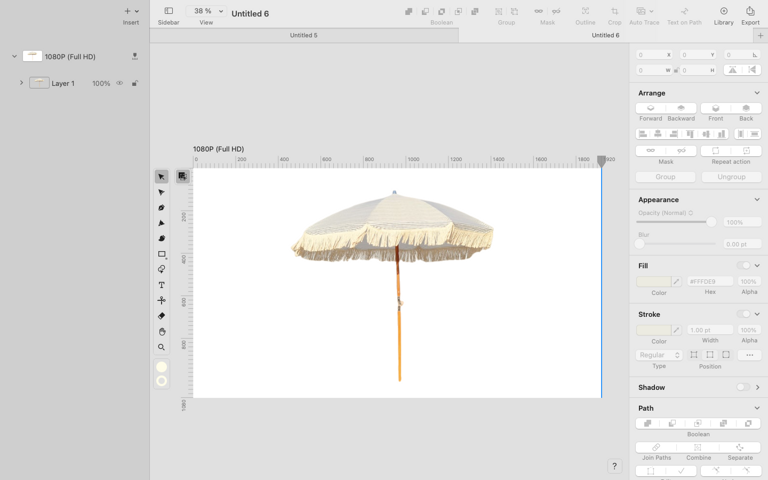The height and width of the screenshot is (480, 768).
Task: Select the Eraser tool
Action: coord(162,316)
